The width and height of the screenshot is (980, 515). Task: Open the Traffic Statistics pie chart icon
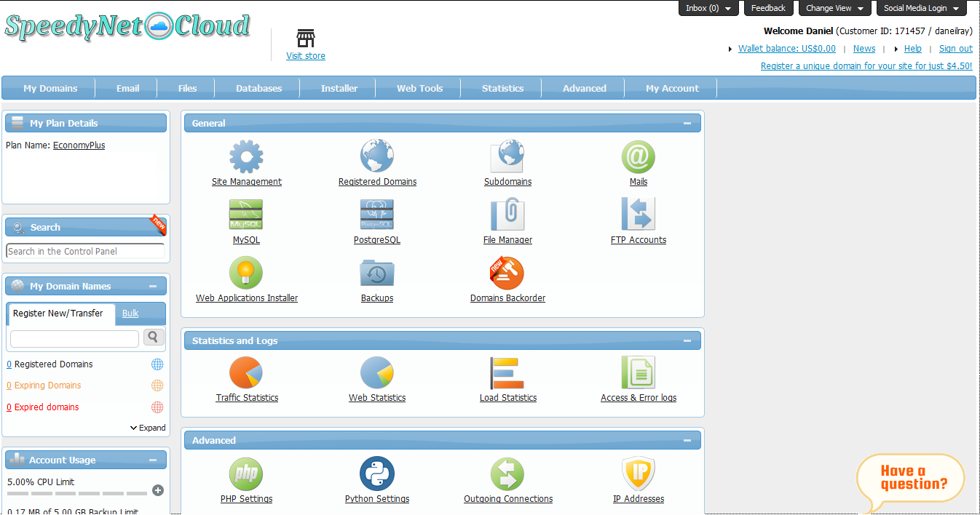point(246,372)
